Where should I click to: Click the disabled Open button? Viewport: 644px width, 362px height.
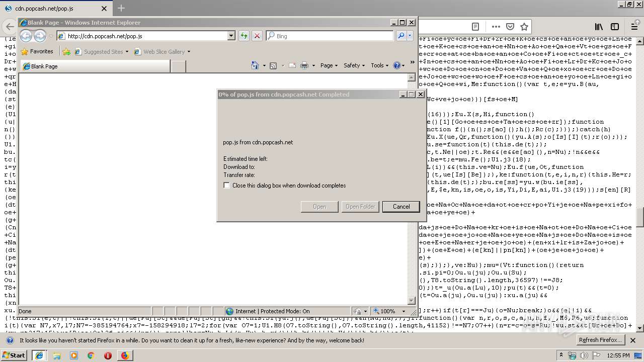coord(319,207)
